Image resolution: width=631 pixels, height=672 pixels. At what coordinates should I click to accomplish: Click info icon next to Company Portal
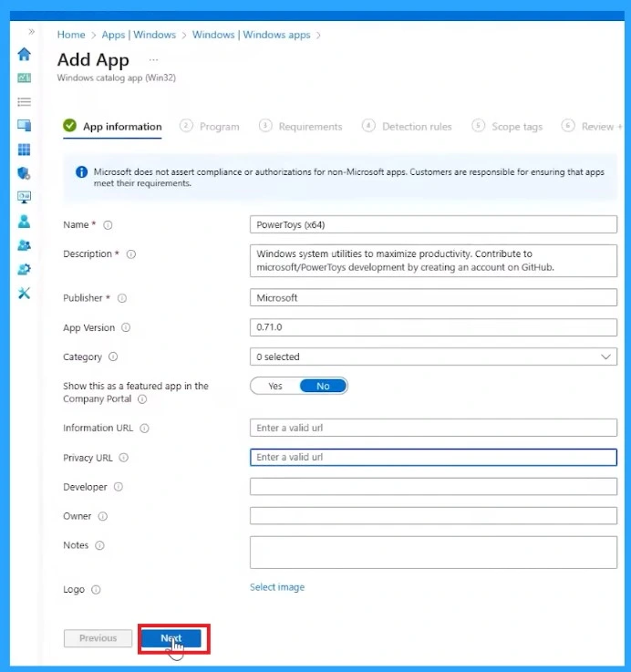click(142, 399)
